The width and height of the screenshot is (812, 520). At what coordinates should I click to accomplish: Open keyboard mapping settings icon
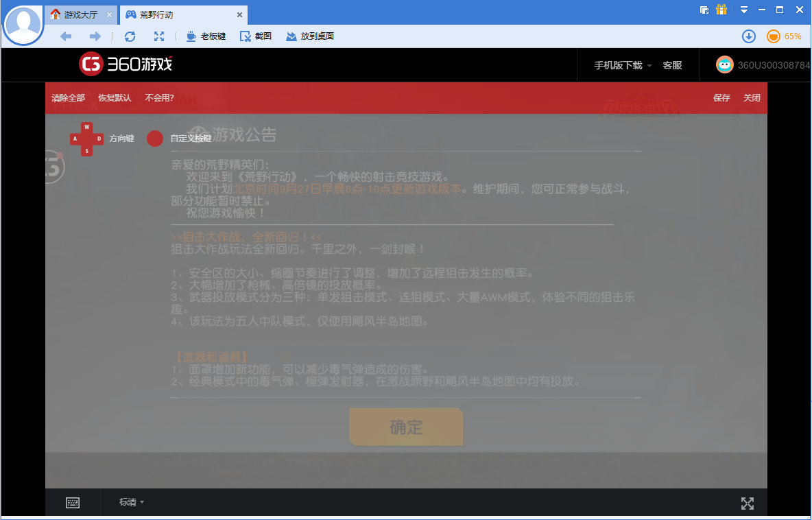pos(73,502)
